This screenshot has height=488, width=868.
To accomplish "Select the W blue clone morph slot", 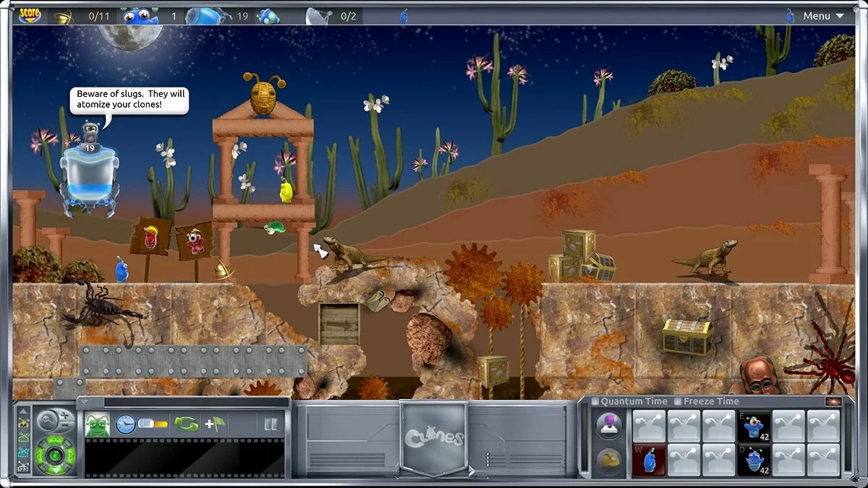I will point(649,461).
